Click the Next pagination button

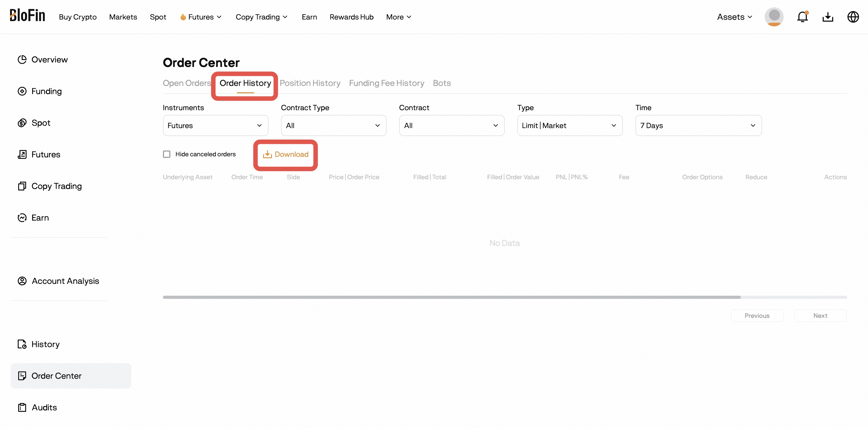(x=820, y=315)
